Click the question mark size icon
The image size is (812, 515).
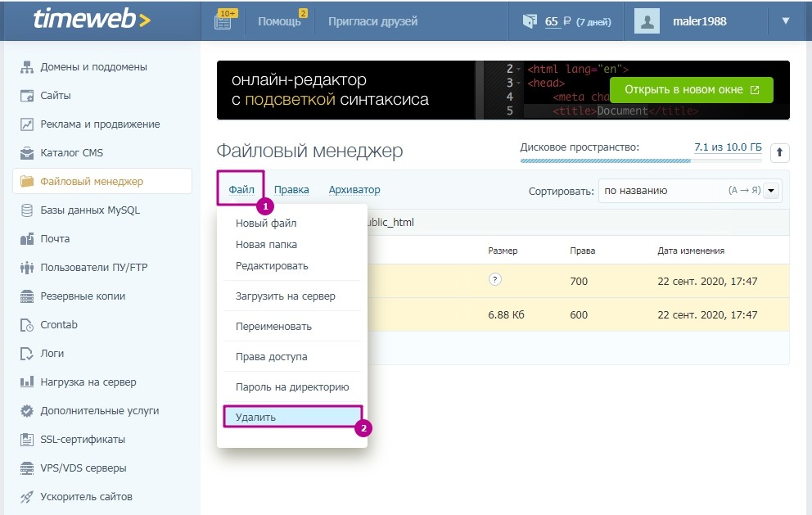coord(495,280)
